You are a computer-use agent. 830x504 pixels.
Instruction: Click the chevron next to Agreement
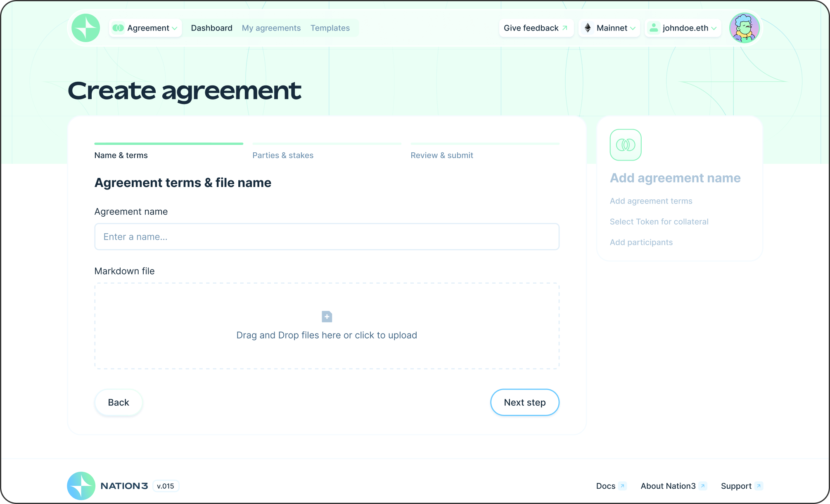pos(175,28)
